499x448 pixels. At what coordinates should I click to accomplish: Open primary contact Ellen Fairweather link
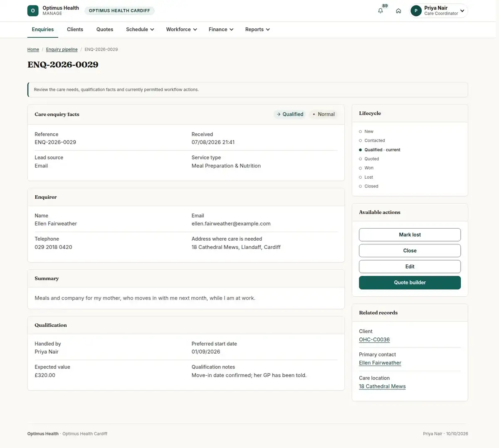380,363
